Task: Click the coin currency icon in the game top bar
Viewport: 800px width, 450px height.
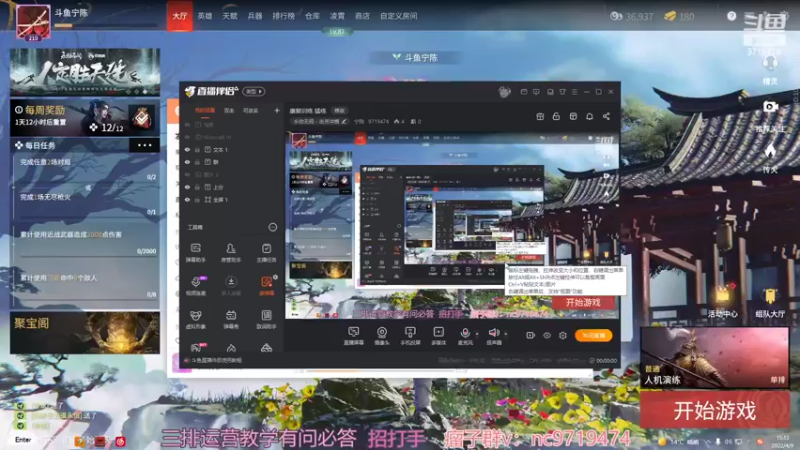Action: point(616,16)
